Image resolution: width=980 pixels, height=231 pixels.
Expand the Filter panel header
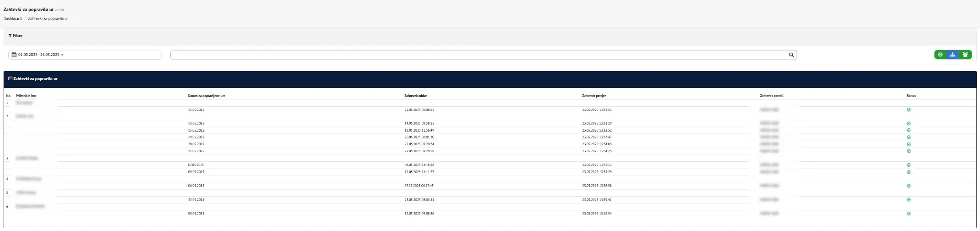click(18, 36)
